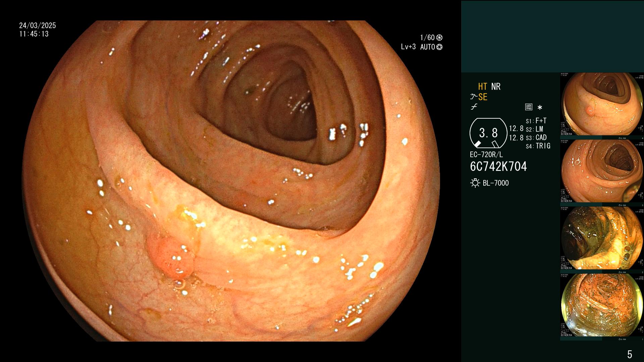This screenshot has width=644, height=362.
Task: Select the S2: LM switch assignment
Action: (x=534, y=129)
